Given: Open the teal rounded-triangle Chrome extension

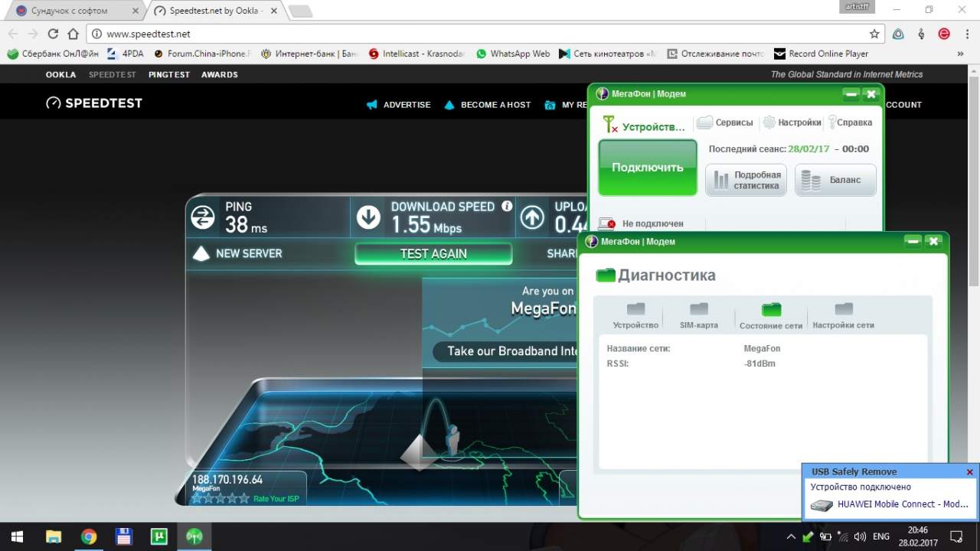Looking at the screenshot, I should click(x=899, y=34).
